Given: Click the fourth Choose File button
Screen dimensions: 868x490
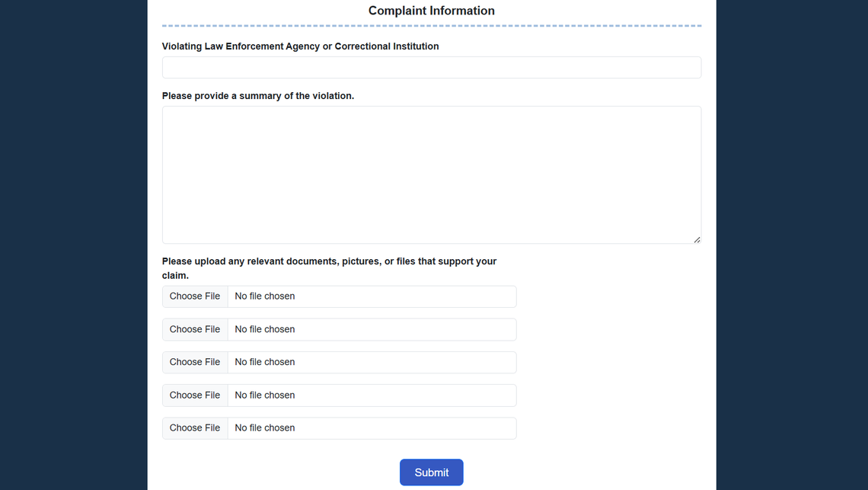Looking at the screenshot, I should pyautogui.click(x=194, y=395).
